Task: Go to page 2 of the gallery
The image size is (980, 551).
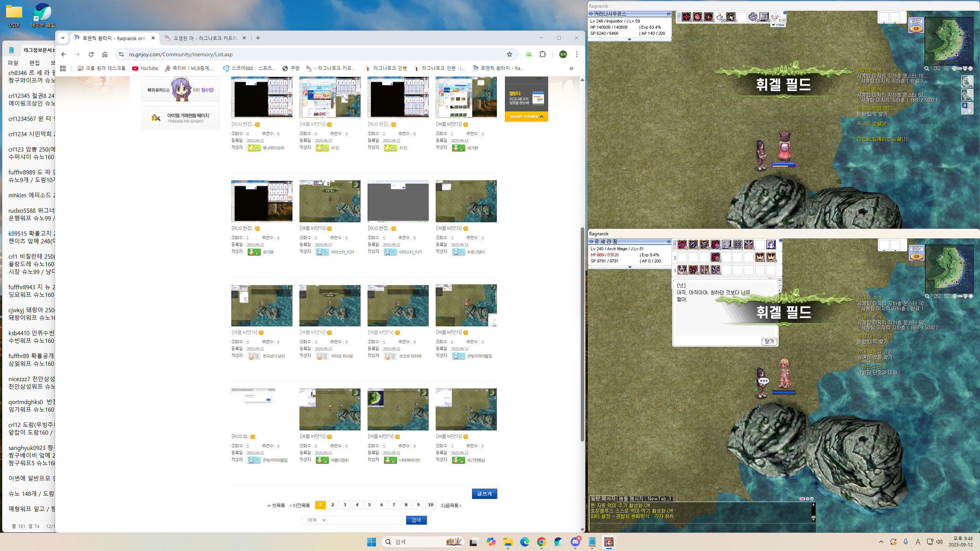Action: coord(333,505)
